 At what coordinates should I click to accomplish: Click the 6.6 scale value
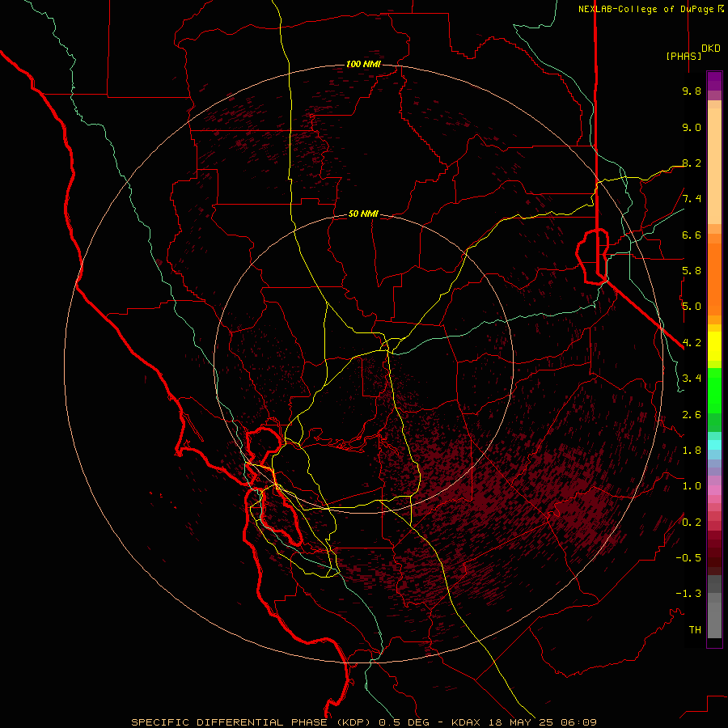[692, 235]
